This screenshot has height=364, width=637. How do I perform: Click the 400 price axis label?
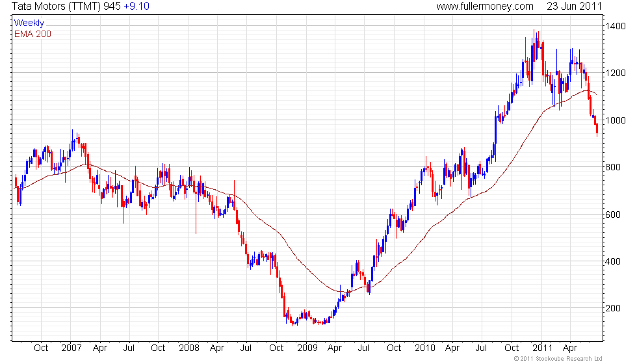(x=613, y=261)
